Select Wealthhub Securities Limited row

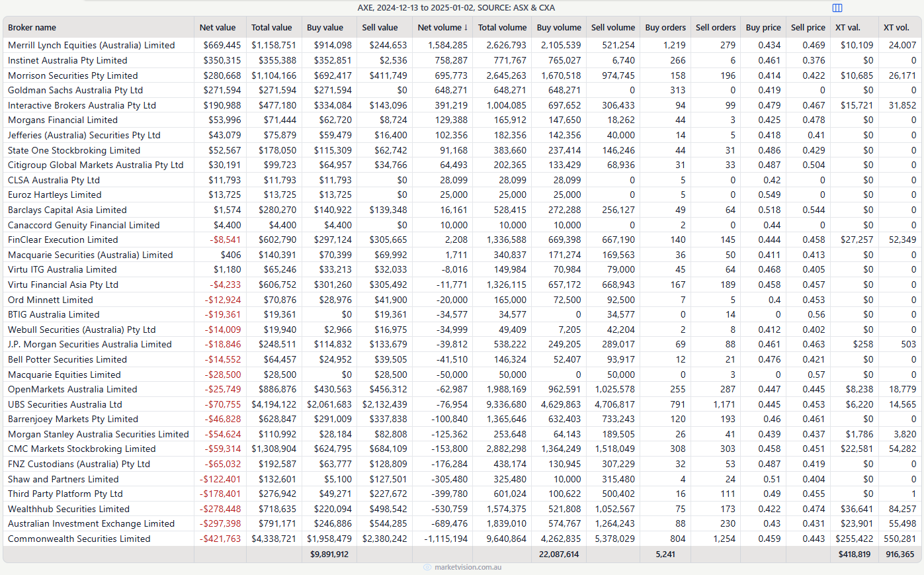(462, 509)
